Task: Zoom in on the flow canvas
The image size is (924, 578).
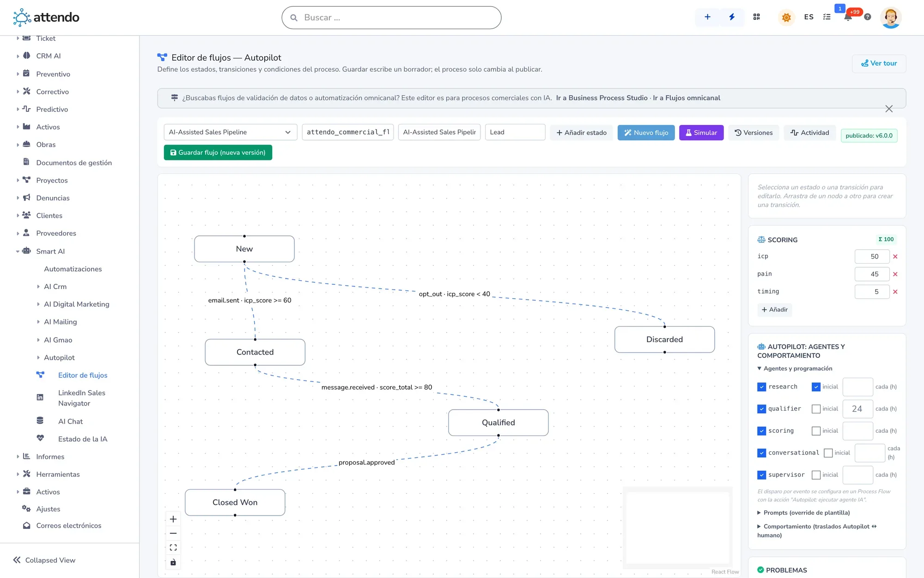Action: [x=173, y=519]
